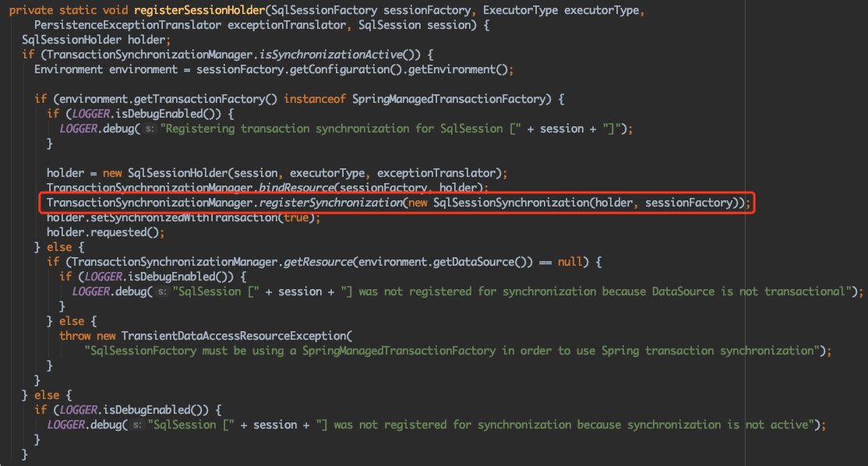
Task: Click the 'holder.requested();' statement
Action: click(105, 232)
